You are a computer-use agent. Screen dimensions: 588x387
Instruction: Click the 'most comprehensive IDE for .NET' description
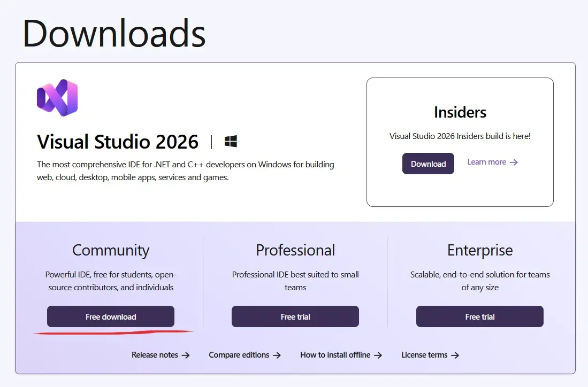185,171
